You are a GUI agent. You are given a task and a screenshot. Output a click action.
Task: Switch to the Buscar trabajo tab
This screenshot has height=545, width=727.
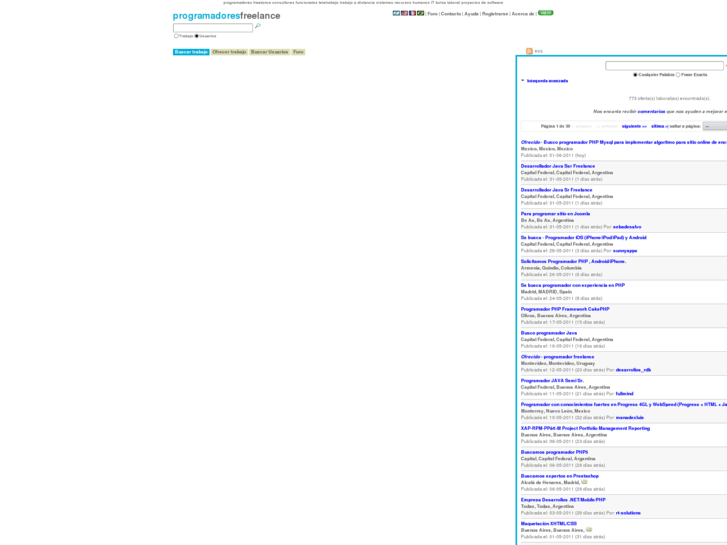coord(191,52)
